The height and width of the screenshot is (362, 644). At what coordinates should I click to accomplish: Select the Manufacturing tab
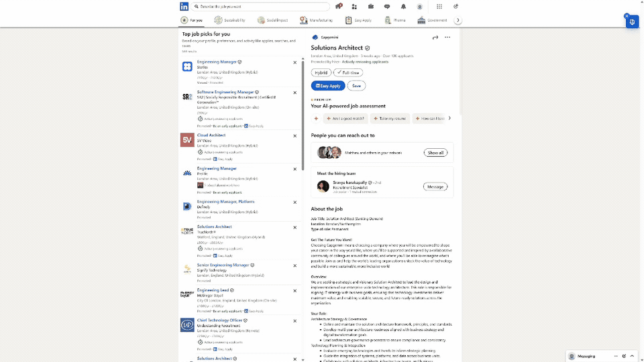(x=316, y=20)
